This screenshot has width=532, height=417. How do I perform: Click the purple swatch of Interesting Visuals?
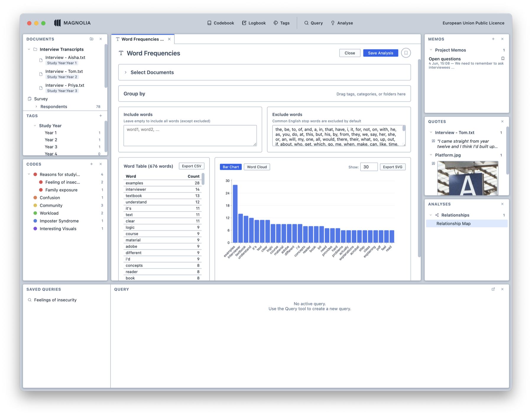(35, 229)
